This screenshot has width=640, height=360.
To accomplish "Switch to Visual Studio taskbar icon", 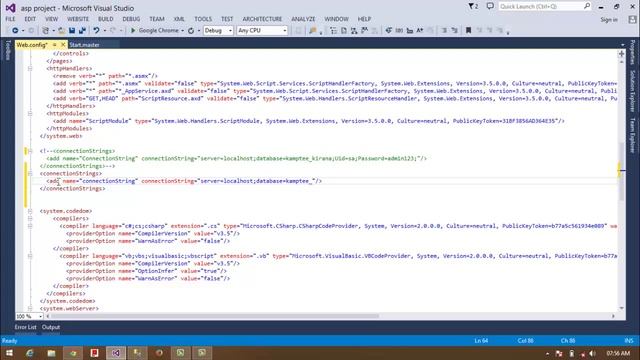I will 116,353.
